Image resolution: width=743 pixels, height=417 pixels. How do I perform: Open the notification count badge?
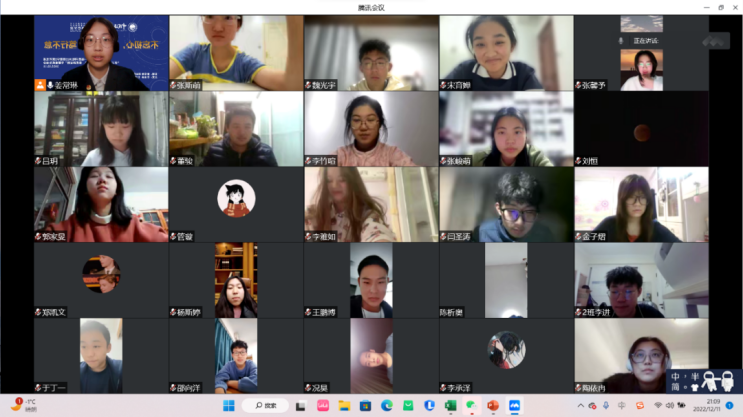click(730, 405)
